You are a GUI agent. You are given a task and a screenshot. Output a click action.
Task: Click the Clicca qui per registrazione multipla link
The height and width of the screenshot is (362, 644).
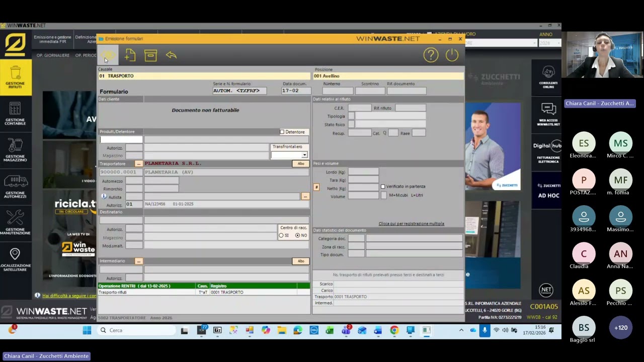(x=411, y=224)
